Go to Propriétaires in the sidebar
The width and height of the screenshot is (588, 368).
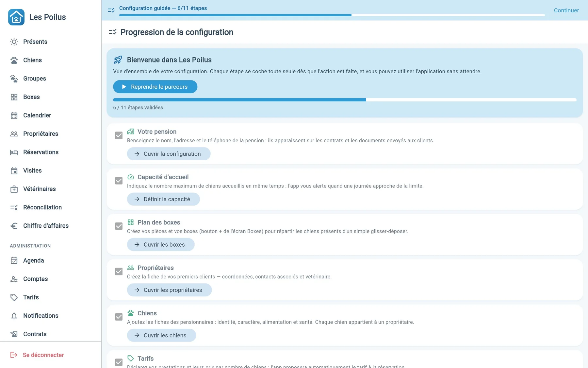coord(51,134)
